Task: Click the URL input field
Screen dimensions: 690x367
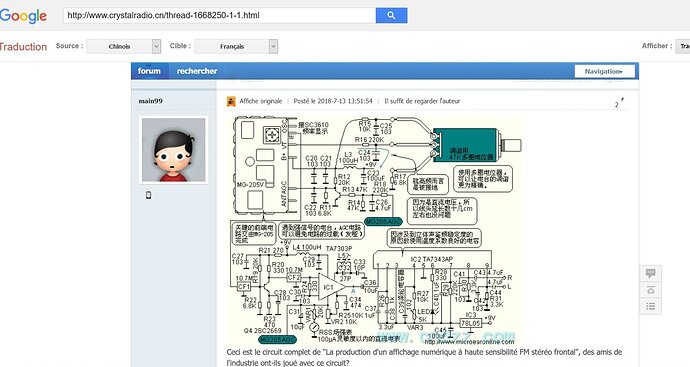Action: [220, 15]
